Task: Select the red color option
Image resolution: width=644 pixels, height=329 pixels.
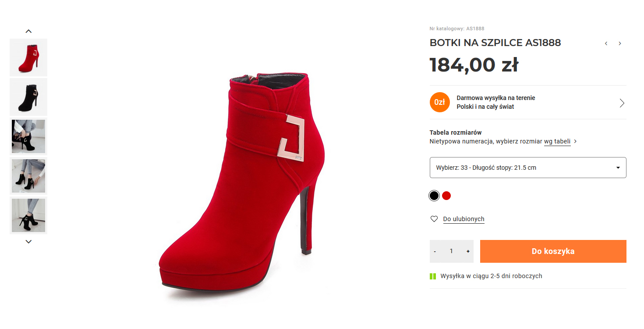Action: (x=446, y=196)
